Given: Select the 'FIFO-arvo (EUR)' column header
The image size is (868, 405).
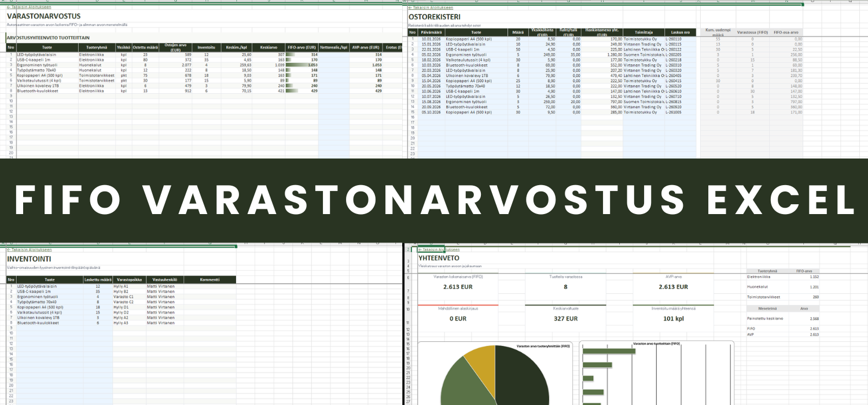Looking at the screenshot, I should (301, 47).
